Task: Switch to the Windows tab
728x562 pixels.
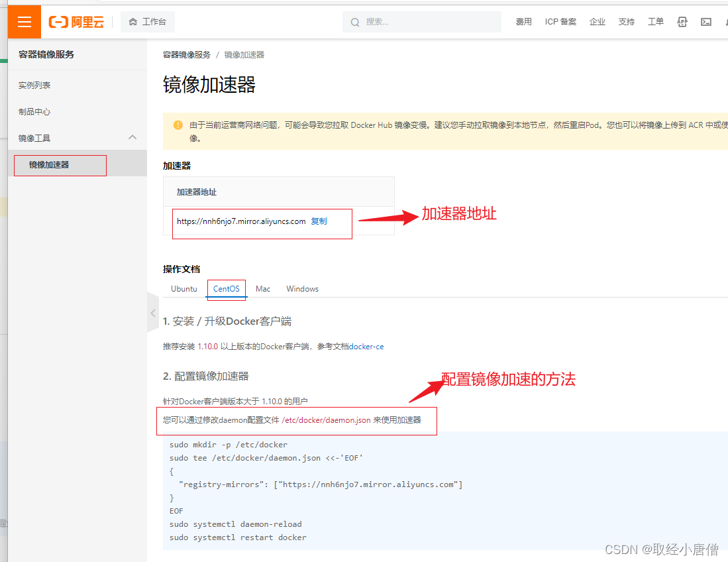Action: [x=302, y=289]
